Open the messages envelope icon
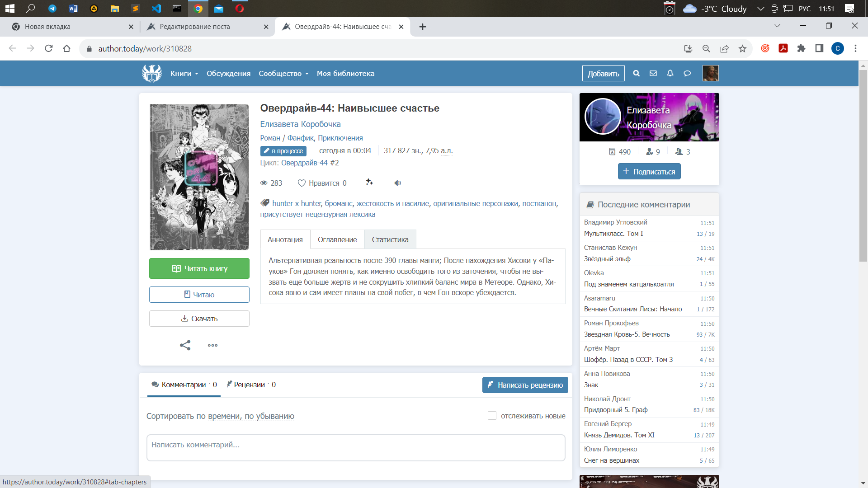 click(x=653, y=73)
